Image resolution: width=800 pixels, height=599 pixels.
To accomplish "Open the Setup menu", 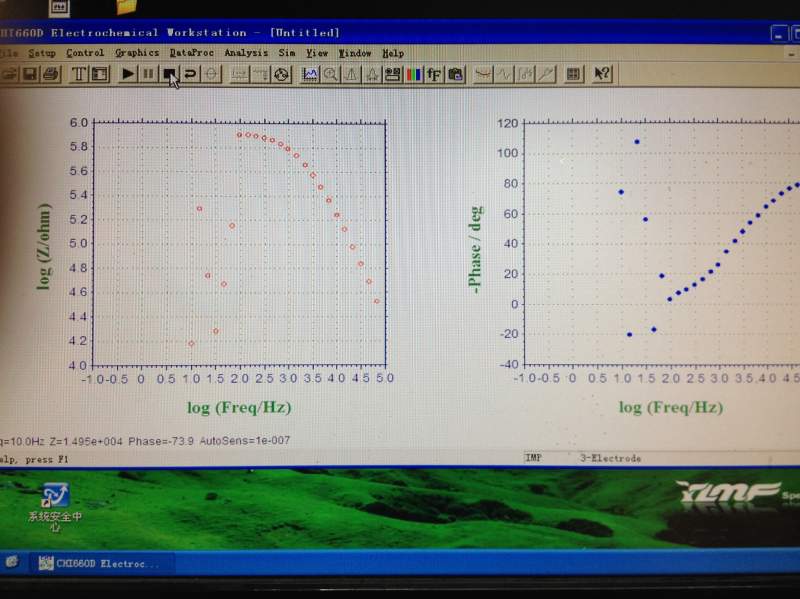I will coord(41,53).
